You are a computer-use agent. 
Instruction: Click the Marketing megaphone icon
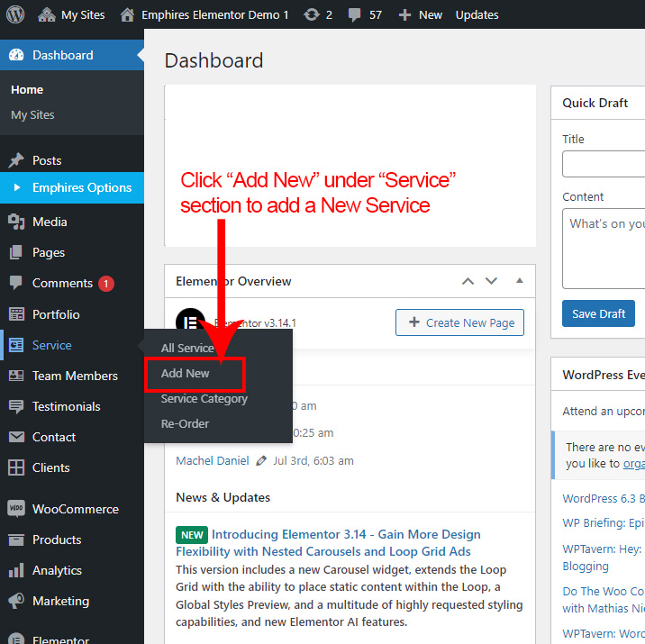16,601
